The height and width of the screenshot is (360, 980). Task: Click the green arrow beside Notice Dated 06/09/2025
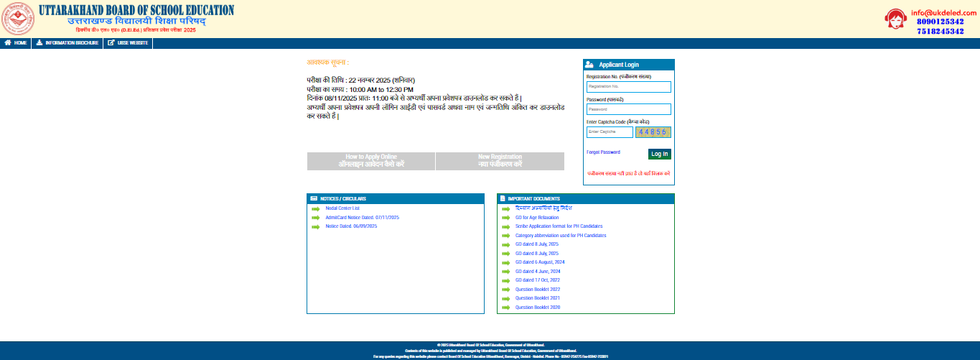[315, 226]
